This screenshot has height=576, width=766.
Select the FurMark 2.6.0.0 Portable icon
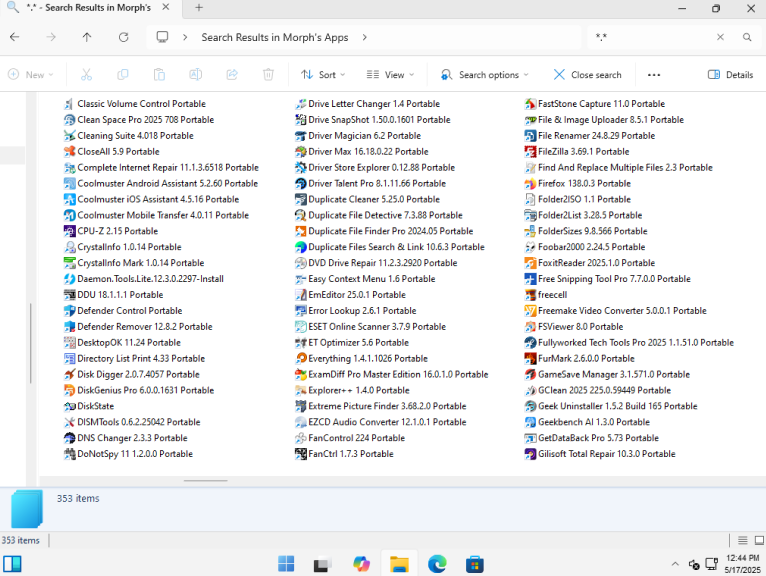click(x=530, y=359)
